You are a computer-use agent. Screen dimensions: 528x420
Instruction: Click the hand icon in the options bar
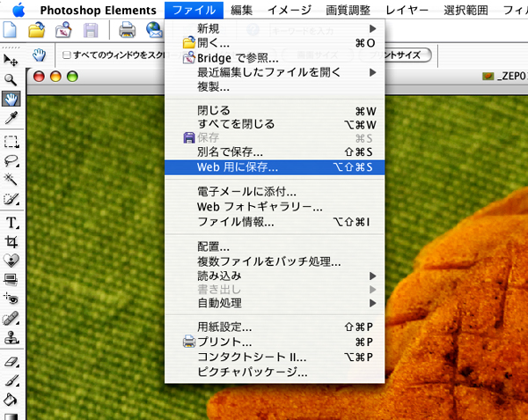point(39,55)
